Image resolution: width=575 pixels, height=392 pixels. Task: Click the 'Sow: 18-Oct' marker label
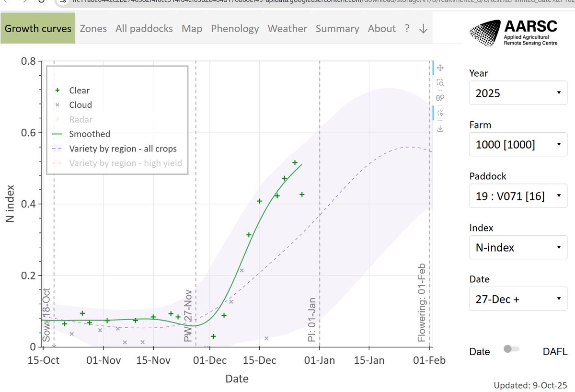coord(46,315)
